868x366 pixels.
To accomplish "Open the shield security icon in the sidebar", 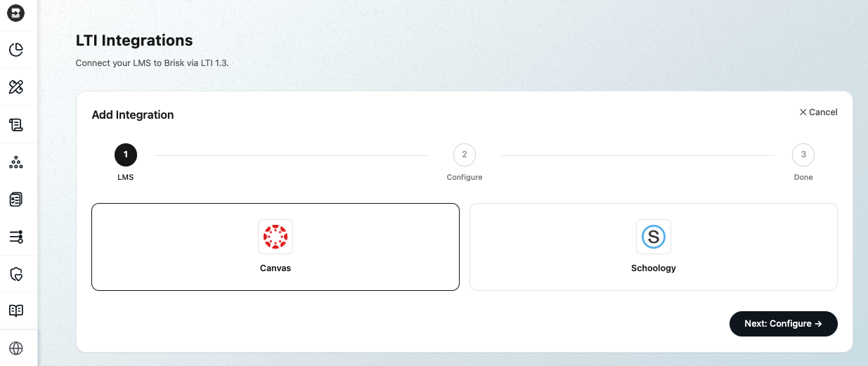I will (15, 274).
